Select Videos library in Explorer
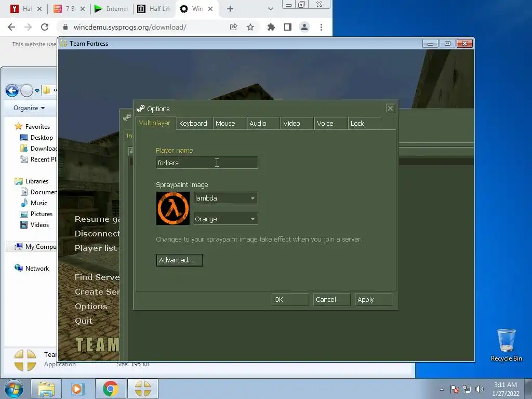This screenshot has height=399, width=532. pyautogui.click(x=35, y=224)
